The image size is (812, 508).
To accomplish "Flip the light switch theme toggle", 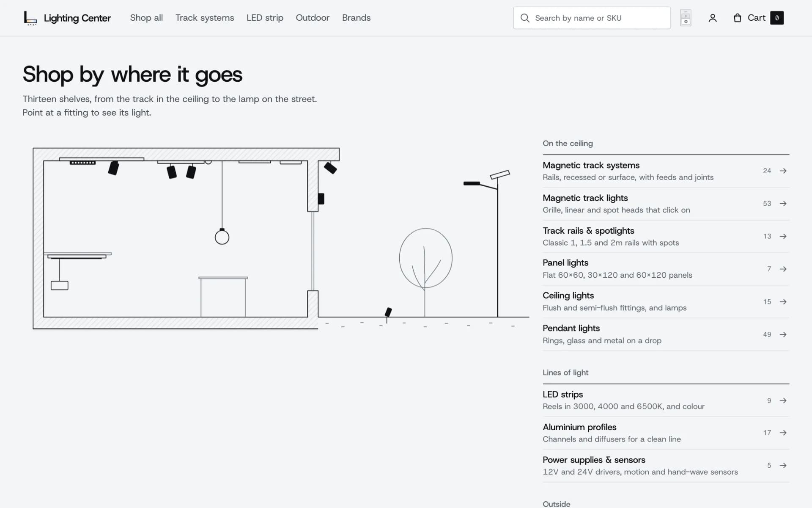I will point(686,18).
